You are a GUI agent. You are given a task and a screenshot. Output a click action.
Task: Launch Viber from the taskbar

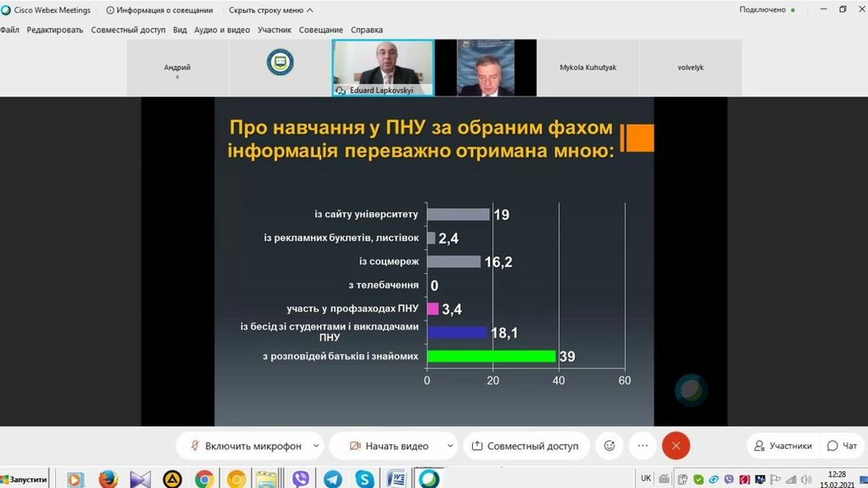(x=300, y=480)
